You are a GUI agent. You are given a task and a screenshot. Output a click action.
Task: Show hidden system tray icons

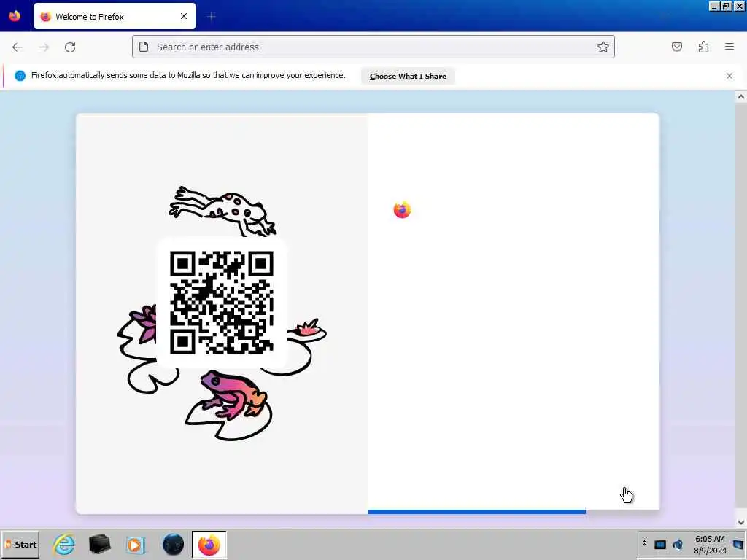tap(644, 544)
